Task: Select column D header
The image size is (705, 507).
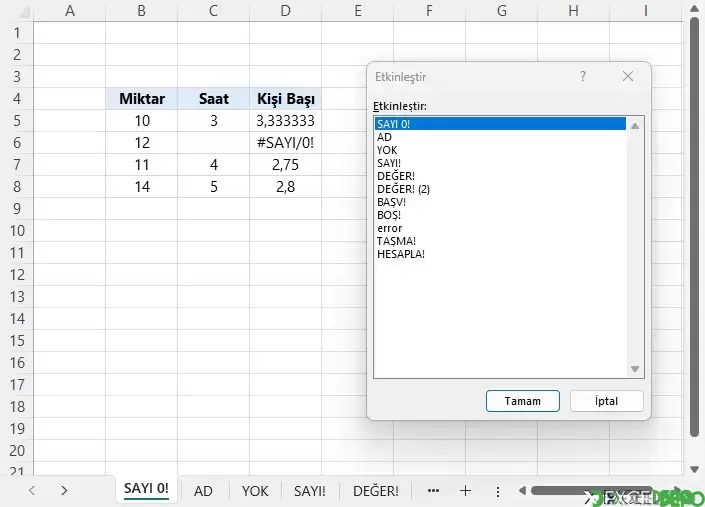Action: tap(286, 11)
